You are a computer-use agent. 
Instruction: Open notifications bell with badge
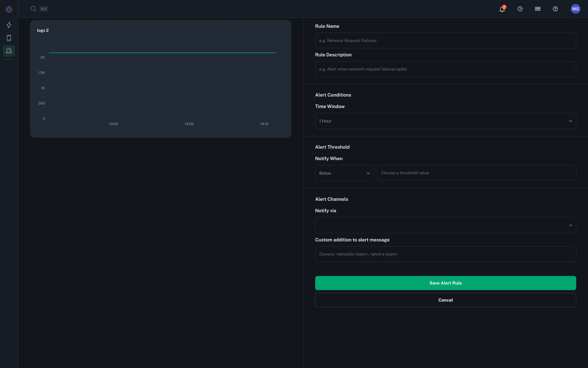[502, 9]
